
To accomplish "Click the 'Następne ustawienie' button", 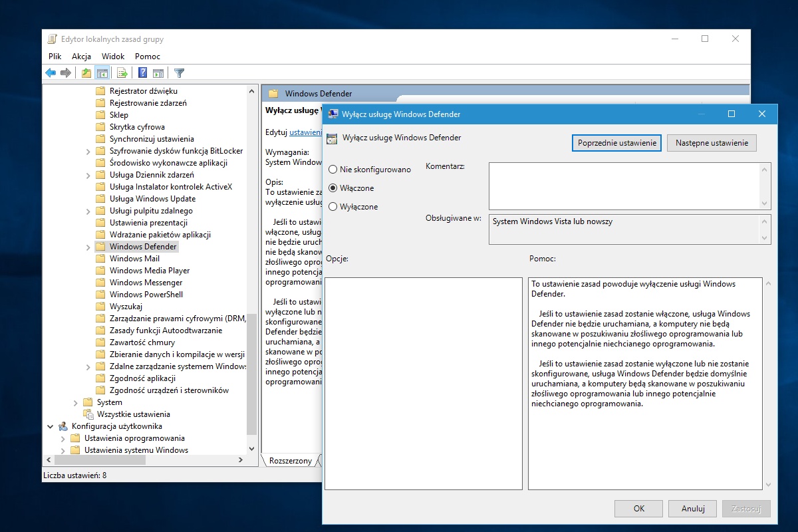I will pyautogui.click(x=712, y=143).
